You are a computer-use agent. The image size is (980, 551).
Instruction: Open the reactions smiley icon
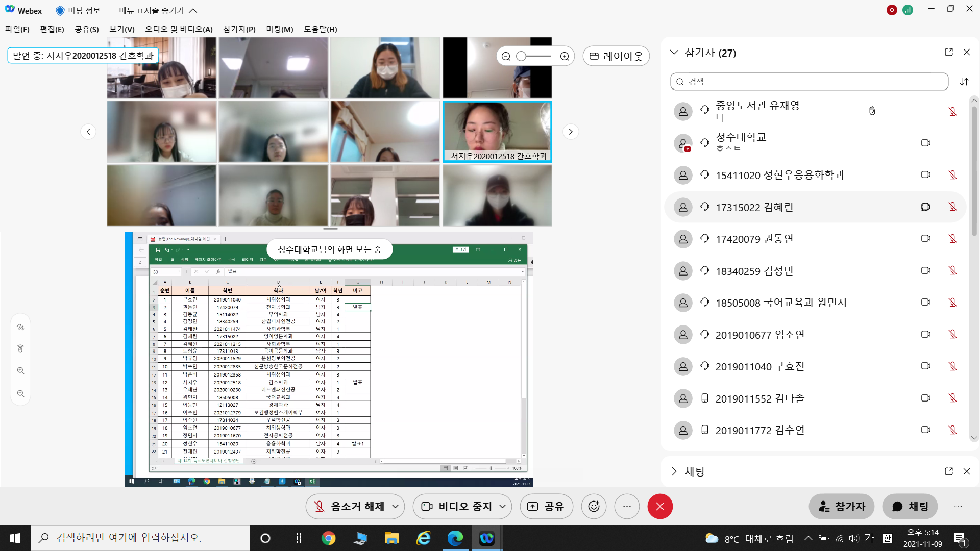coord(594,506)
